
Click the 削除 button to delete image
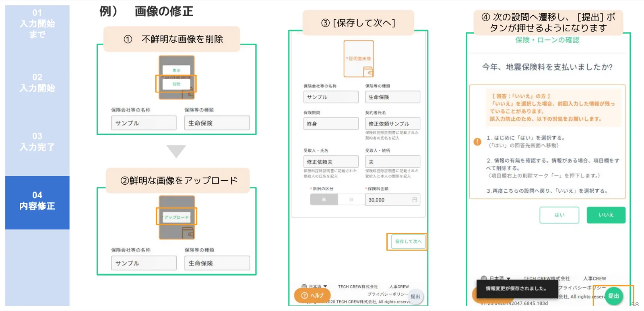pos(176,84)
